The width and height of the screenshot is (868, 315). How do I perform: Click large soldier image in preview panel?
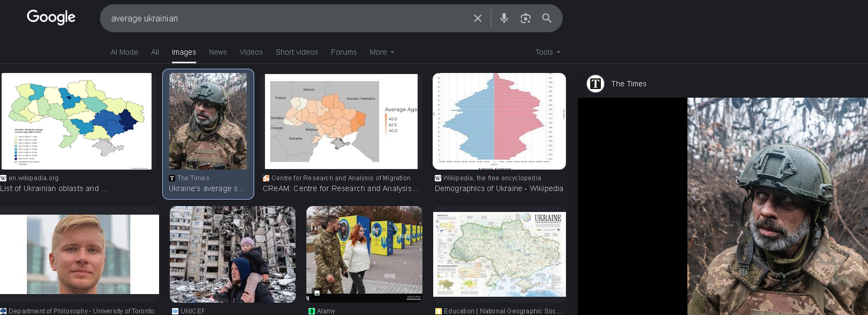pos(778,206)
